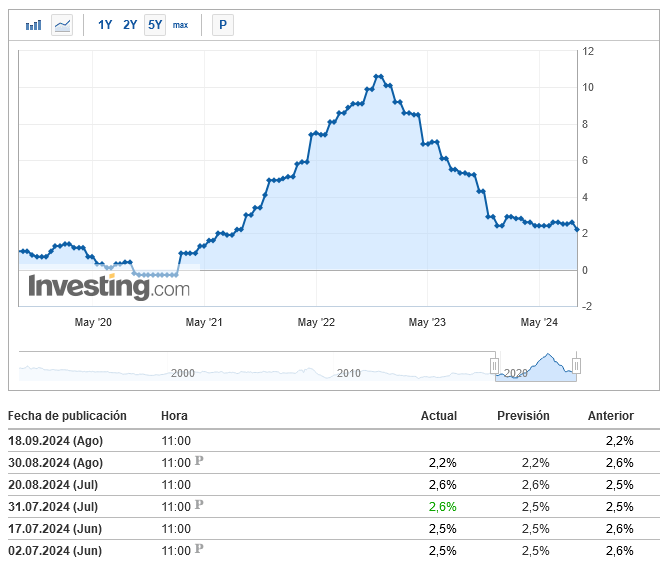Select the row dated 20.08.2024 (Jul)
The width and height of the screenshot is (668, 563).
(x=334, y=485)
